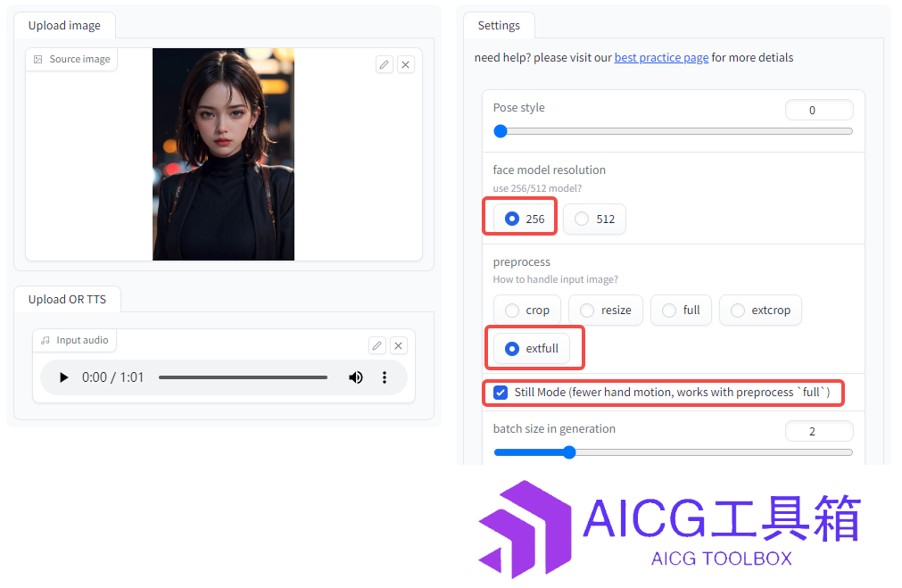Screen dimensions: 902x588
Task: Open the audio player's three-dot options menu
Action: click(385, 377)
